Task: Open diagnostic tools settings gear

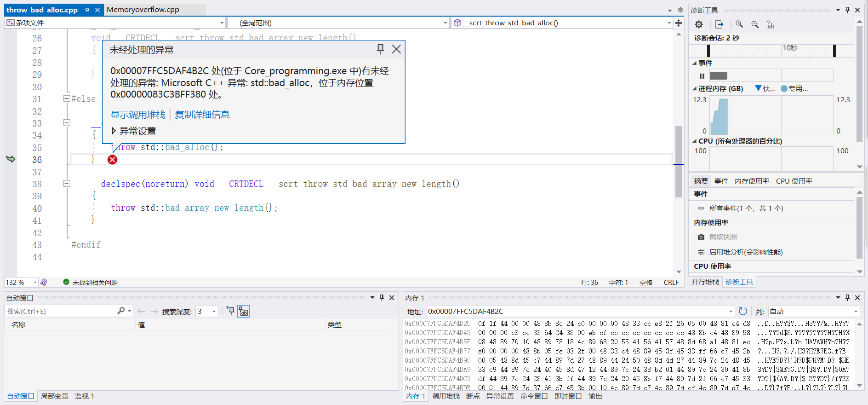Action: (x=699, y=24)
